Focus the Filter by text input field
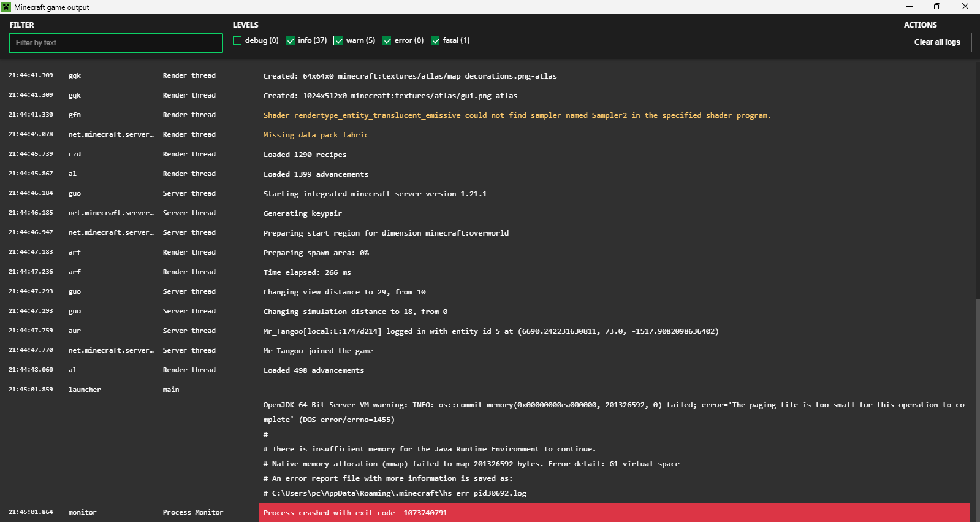Screen dimensions: 980x522 click(116, 43)
